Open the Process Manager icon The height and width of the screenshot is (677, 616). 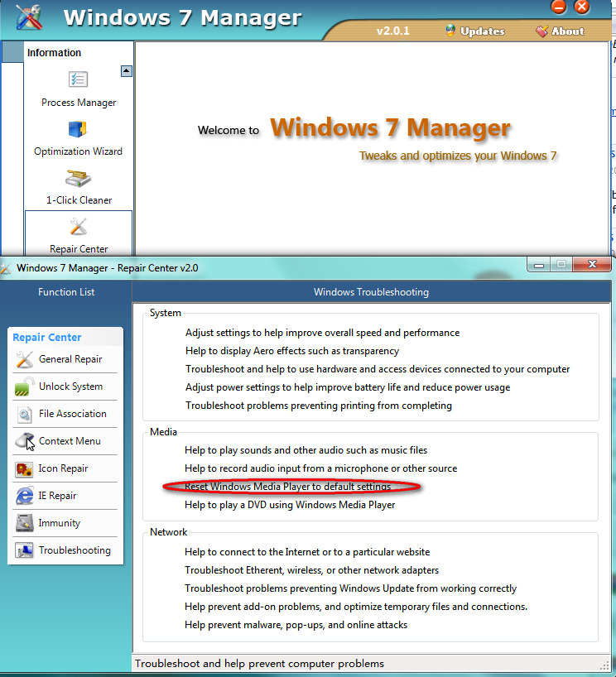[x=78, y=79]
